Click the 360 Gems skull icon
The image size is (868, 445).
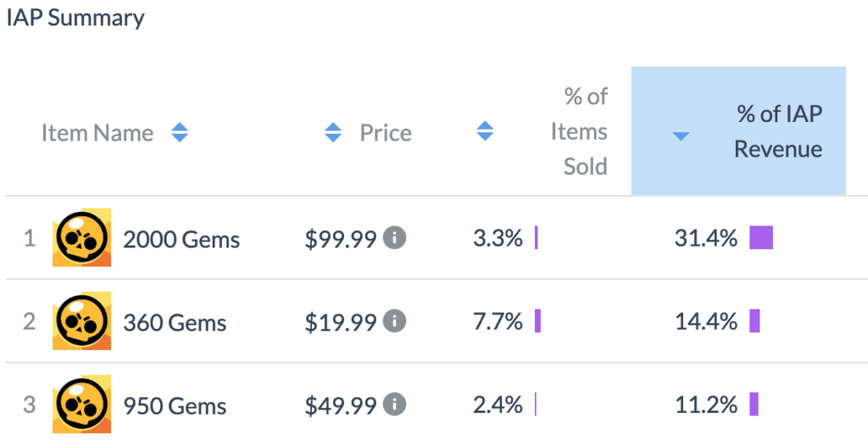(82, 321)
